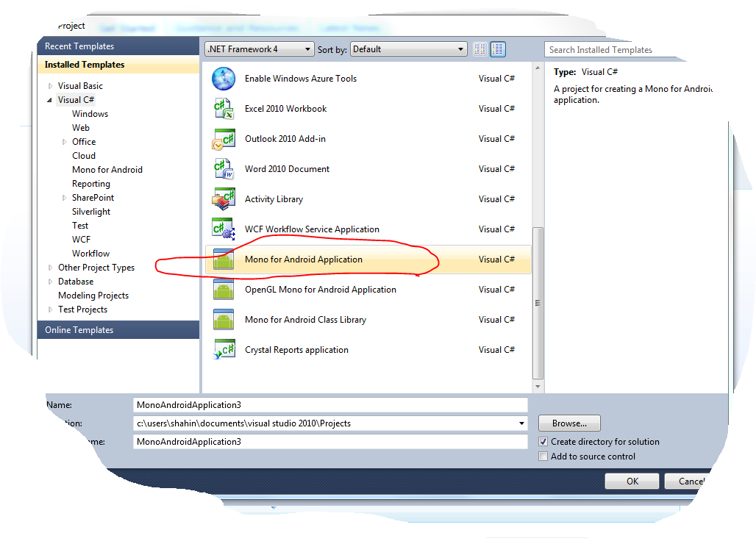Select Web under Visual C#

pos(81,128)
